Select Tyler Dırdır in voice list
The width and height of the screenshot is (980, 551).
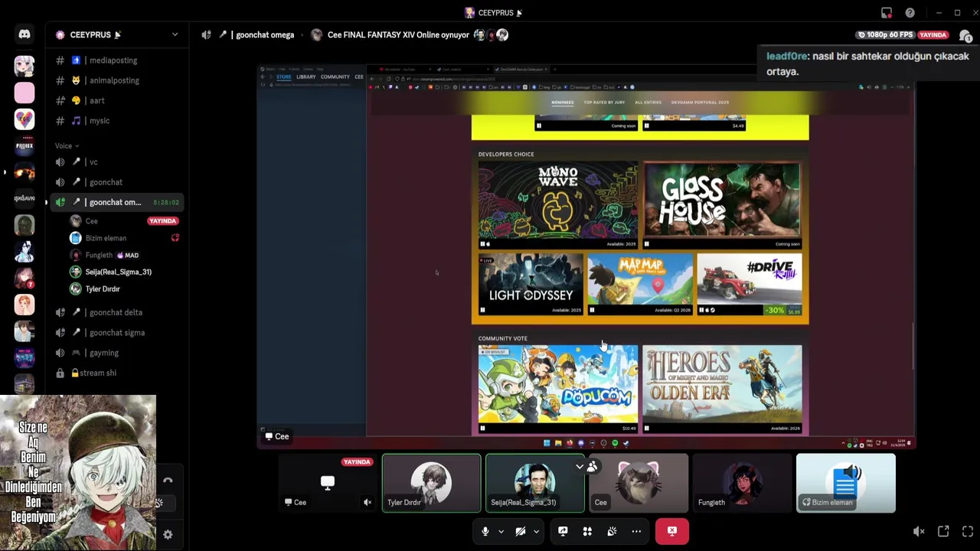click(x=103, y=289)
